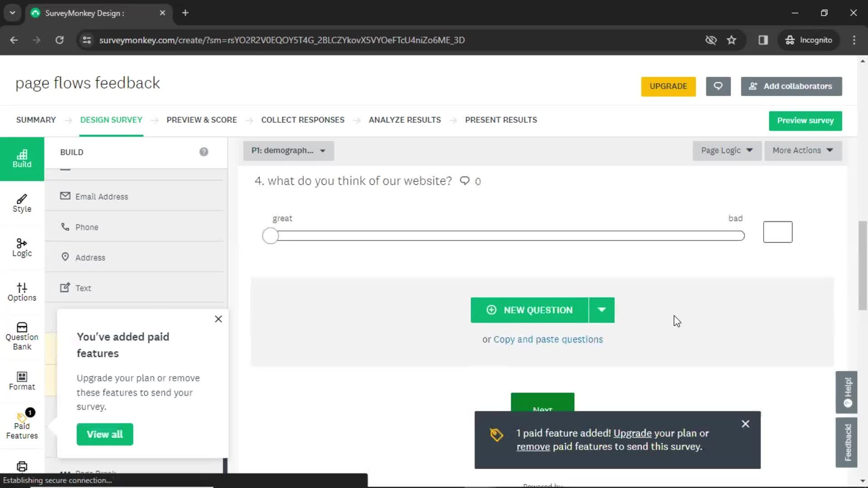Viewport: 868px width, 488px height.
Task: Click the remove paid features link
Action: click(x=533, y=446)
